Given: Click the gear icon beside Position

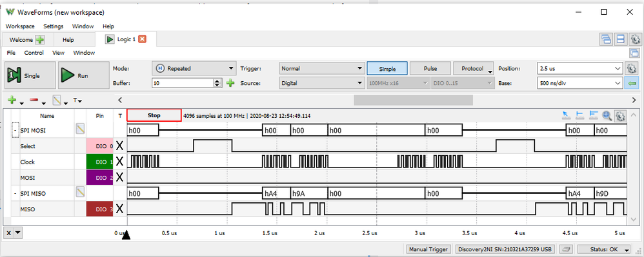Looking at the screenshot, I should [x=632, y=68].
